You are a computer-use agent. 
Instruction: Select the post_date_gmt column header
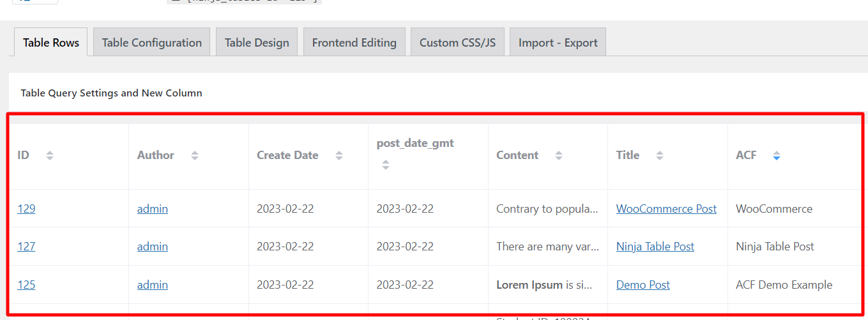click(x=429, y=155)
